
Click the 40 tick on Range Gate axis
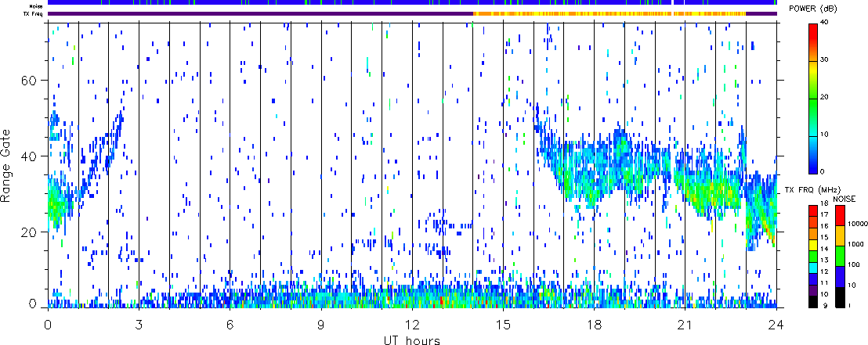pyautogui.click(x=34, y=156)
